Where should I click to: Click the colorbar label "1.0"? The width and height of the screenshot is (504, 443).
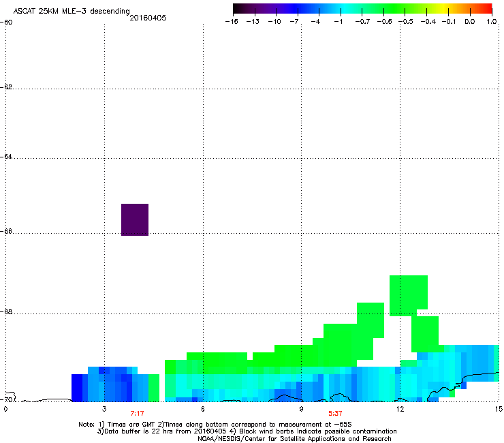coord(492,22)
